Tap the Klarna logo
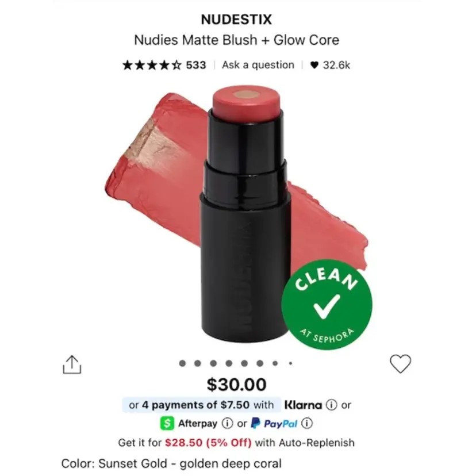The image size is (476, 476). pyautogui.click(x=303, y=405)
